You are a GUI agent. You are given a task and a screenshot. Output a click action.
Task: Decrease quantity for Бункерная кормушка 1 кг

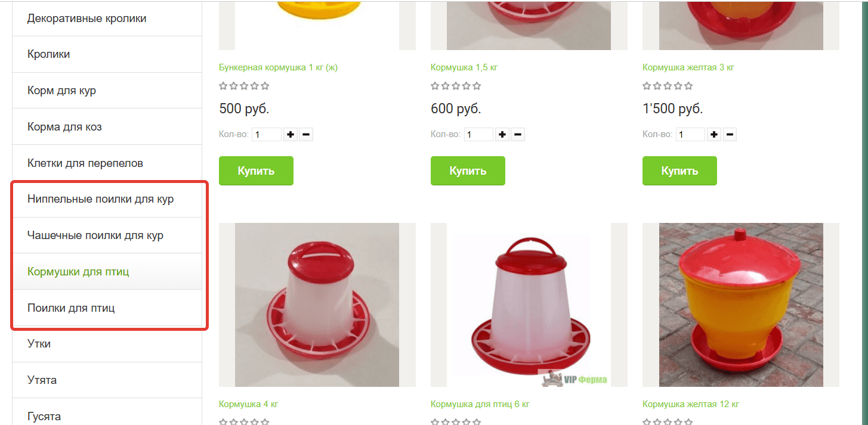(306, 135)
